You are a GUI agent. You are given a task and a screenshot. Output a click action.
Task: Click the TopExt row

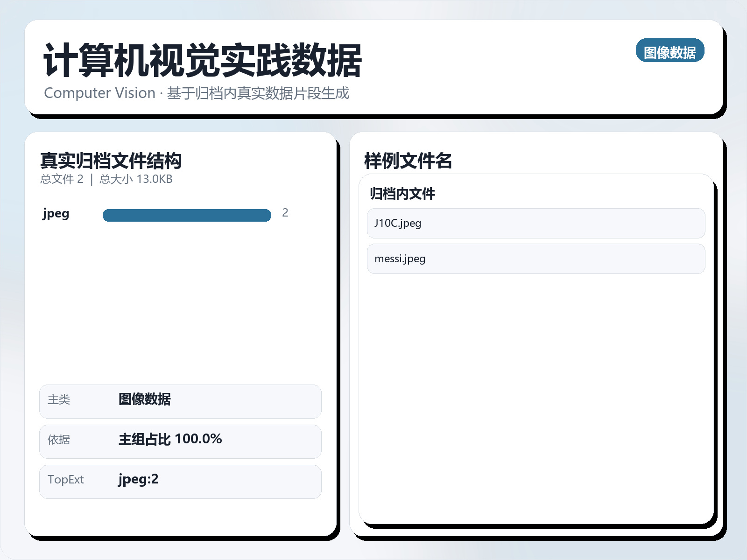180,482
